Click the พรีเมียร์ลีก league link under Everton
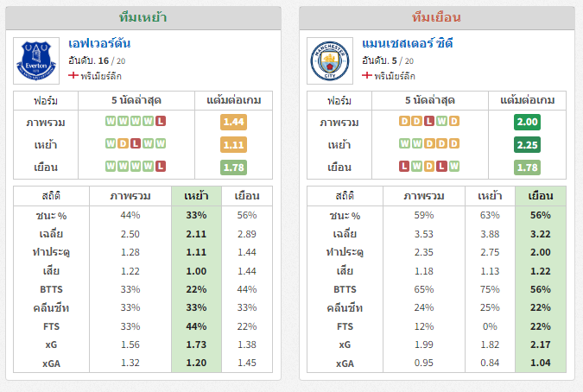Viewport: 583px width, 392px height. click(101, 76)
